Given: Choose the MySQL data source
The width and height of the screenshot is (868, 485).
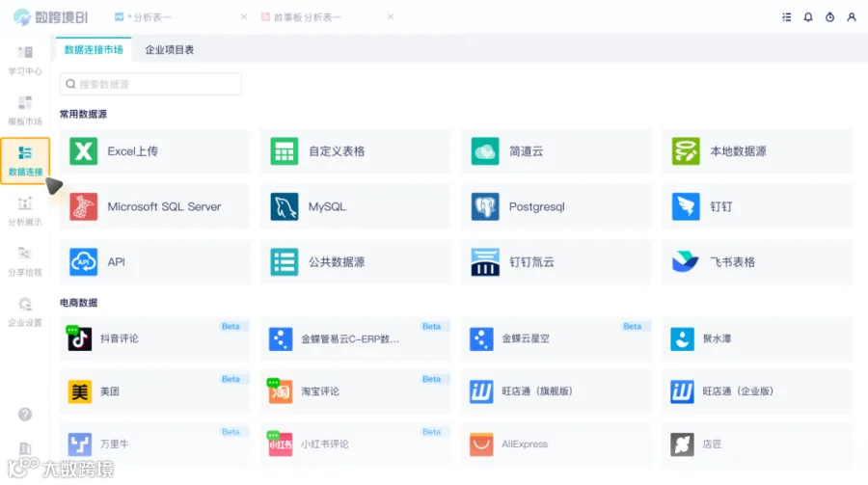Looking at the screenshot, I should (x=355, y=206).
